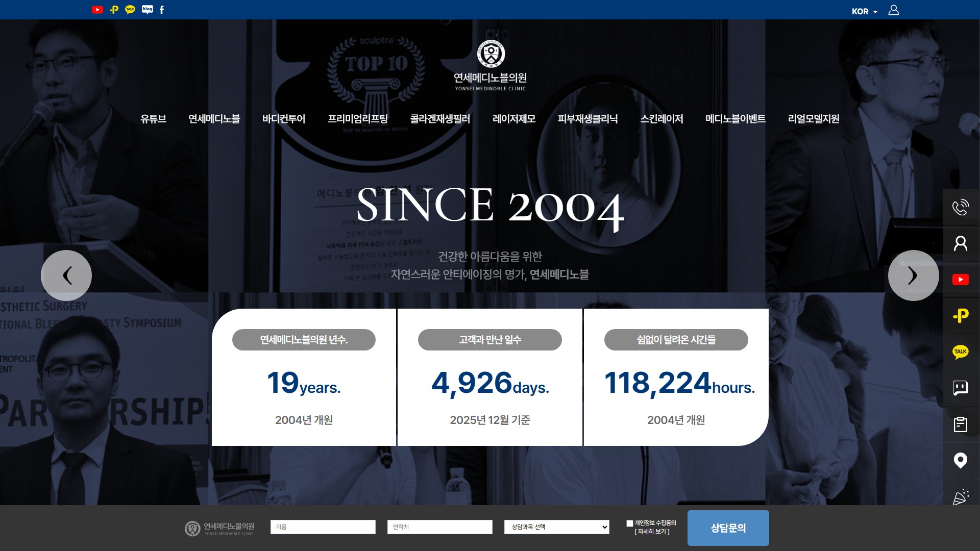Viewport: 980px width, 551px height.
Task: Click the 쉼없이 달려온 시간들 pill label
Action: 676,340
